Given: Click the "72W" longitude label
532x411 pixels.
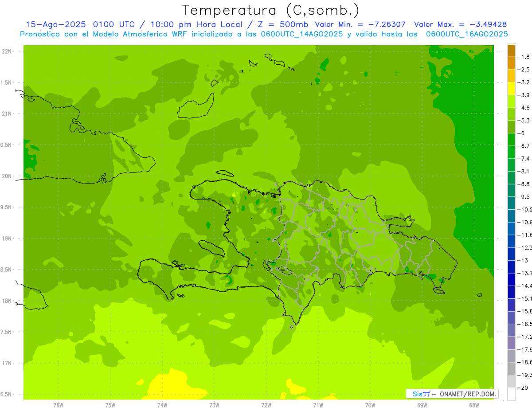Looking at the screenshot, I should click(266, 405).
